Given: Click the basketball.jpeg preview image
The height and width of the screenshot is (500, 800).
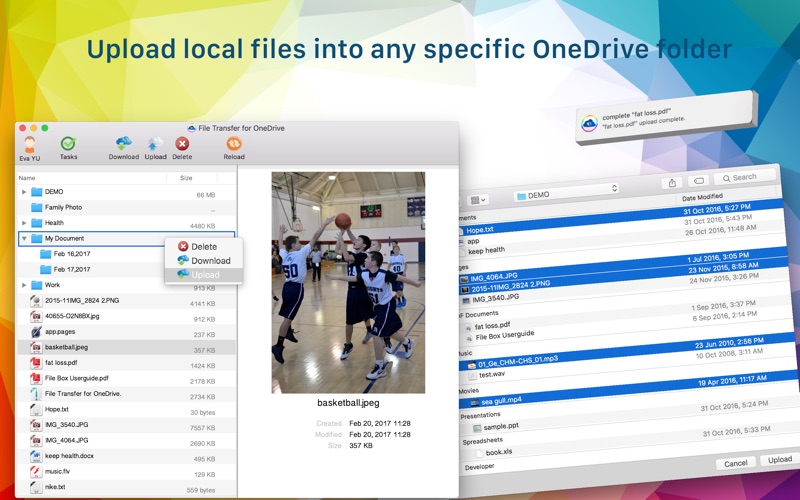Looking at the screenshot, I should coord(348,283).
